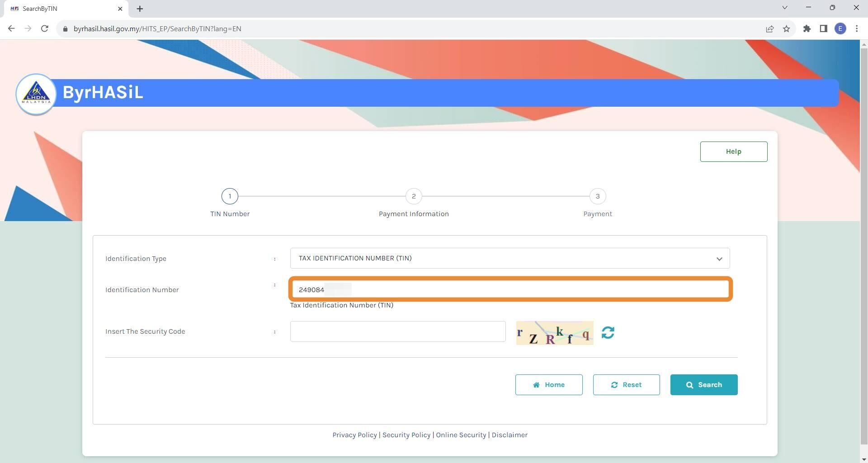Click step 3 Payment

(598, 203)
